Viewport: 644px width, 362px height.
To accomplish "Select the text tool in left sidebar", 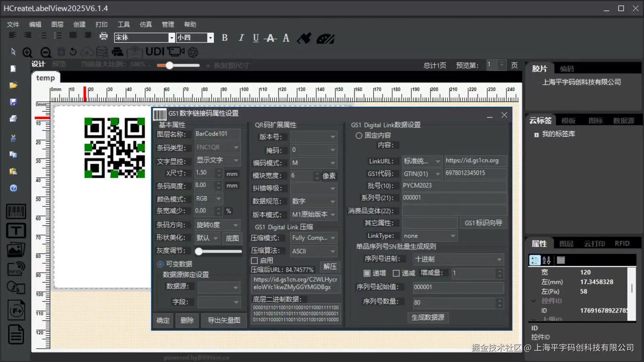I will [16, 231].
